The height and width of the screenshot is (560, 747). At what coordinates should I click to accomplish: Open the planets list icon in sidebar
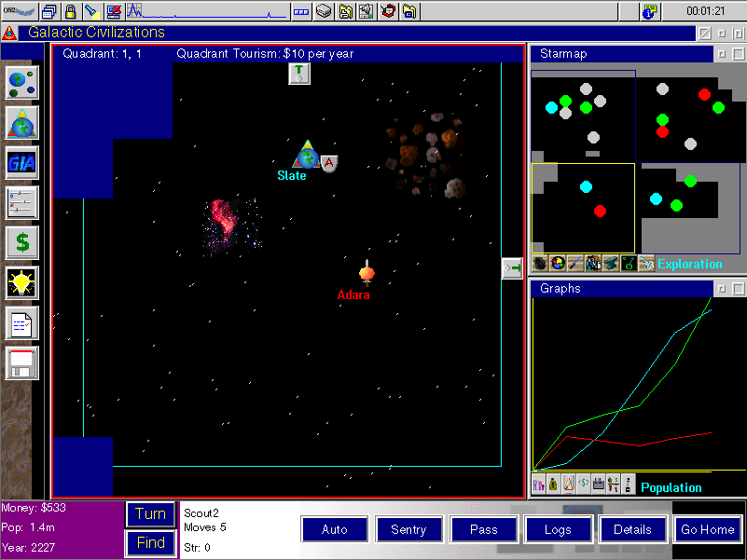pos(21,83)
